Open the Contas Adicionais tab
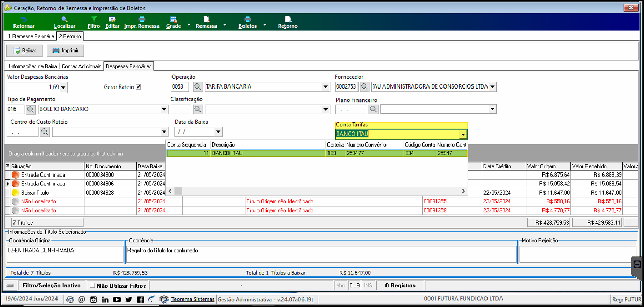The height and width of the screenshot is (307, 644). point(81,66)
